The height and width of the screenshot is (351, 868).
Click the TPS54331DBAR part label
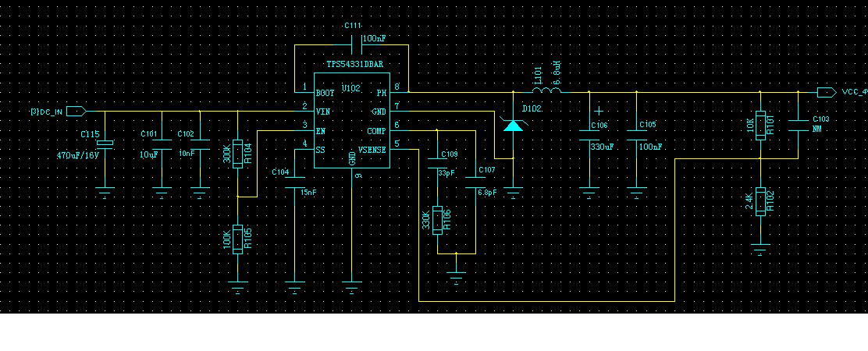(x=355, y=64)
